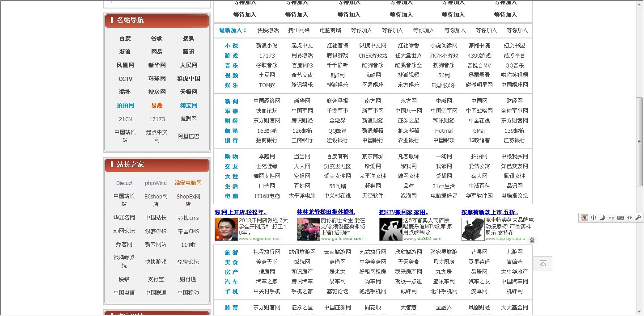The width and height of the screenshot is (644, 316).
Task: Toggle half/full-width moon icon in IME bar
Action: (x=602, y=218)
